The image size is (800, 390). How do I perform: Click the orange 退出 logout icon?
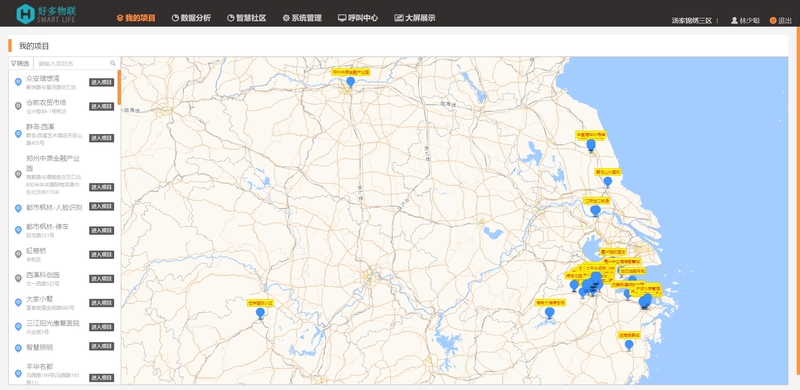772,20
